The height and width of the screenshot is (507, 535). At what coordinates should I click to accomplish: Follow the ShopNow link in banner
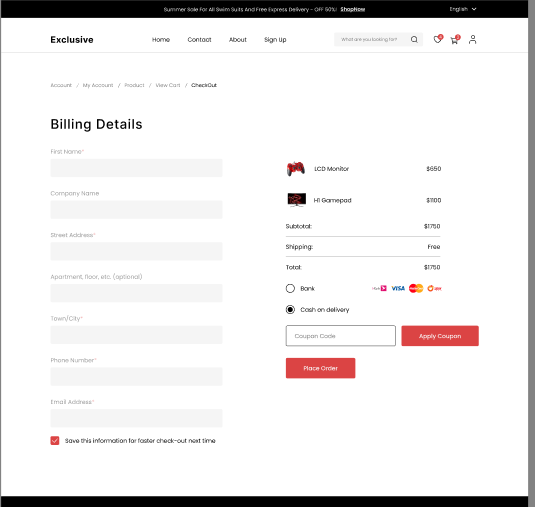353,9
